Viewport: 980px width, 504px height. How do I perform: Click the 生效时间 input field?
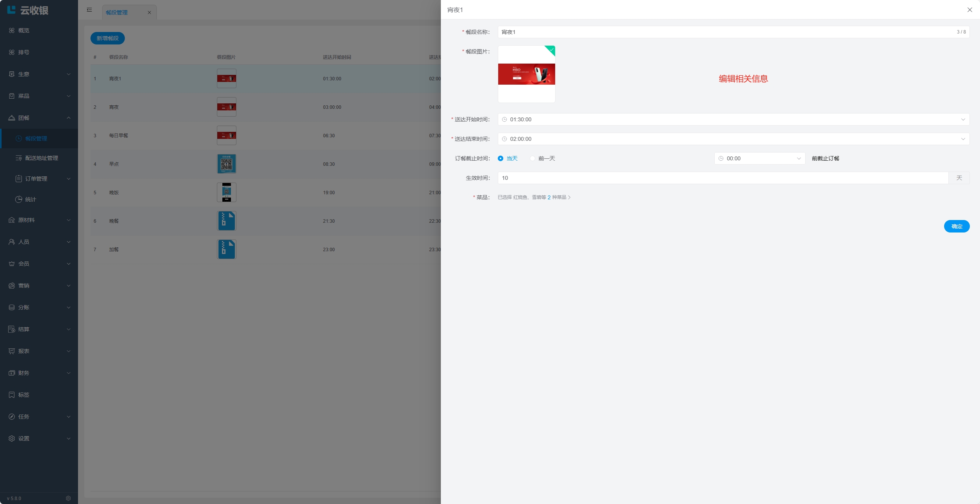click(x=723, y=178)
